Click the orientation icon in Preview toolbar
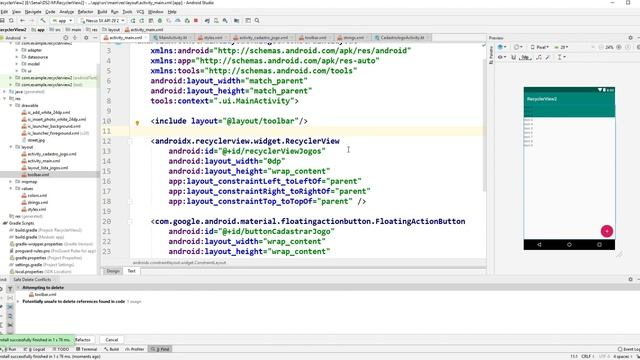 (518, 47)
